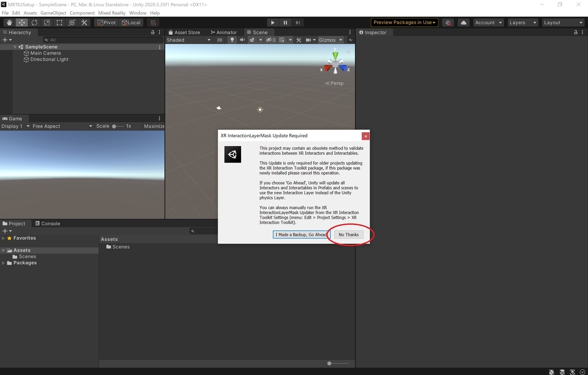Click the scene orientation gizmo
The height and width of the screenshot is (375, 588).
tap(335, 64)
